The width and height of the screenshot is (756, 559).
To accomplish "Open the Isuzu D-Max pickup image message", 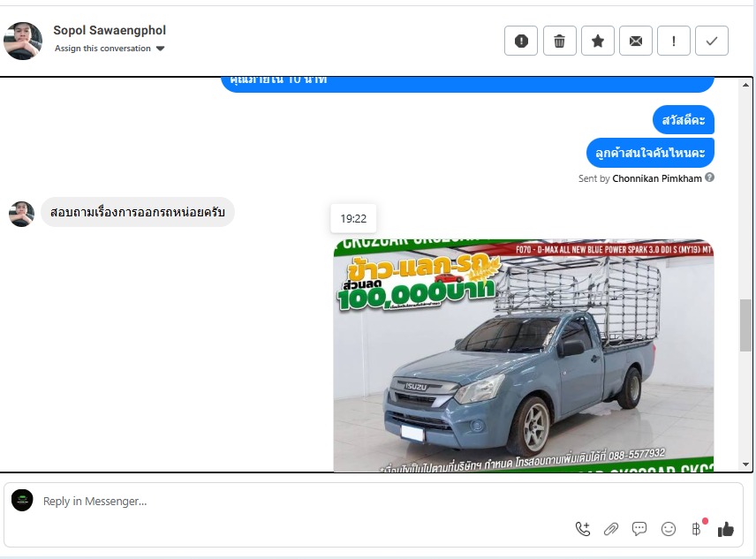I will coord(524,356).
